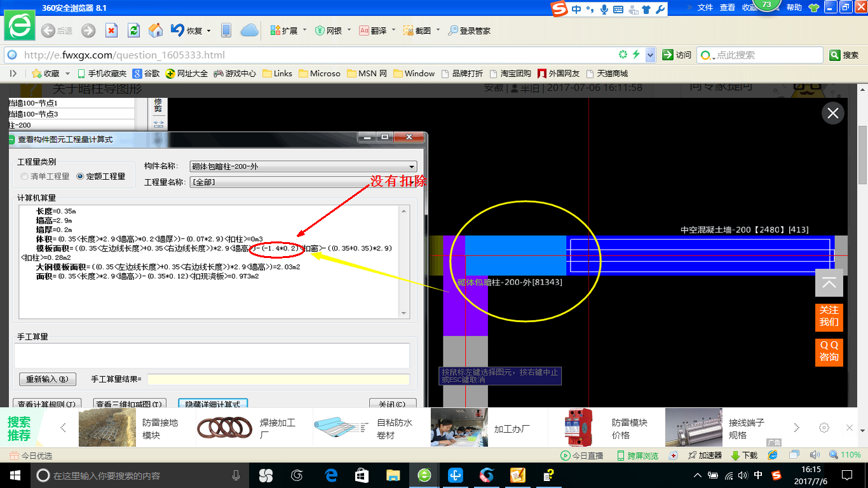The width and height of the screenshot is (868, 488).
Task: Open the 文件 menu
Action: [x=705, y=8]
